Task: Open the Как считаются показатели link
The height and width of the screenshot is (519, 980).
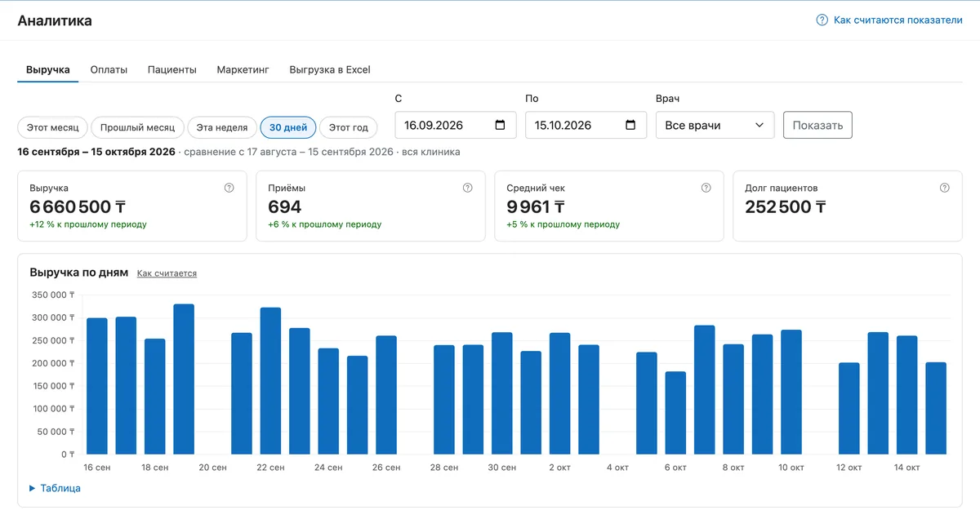Action: tap(898, 20)
